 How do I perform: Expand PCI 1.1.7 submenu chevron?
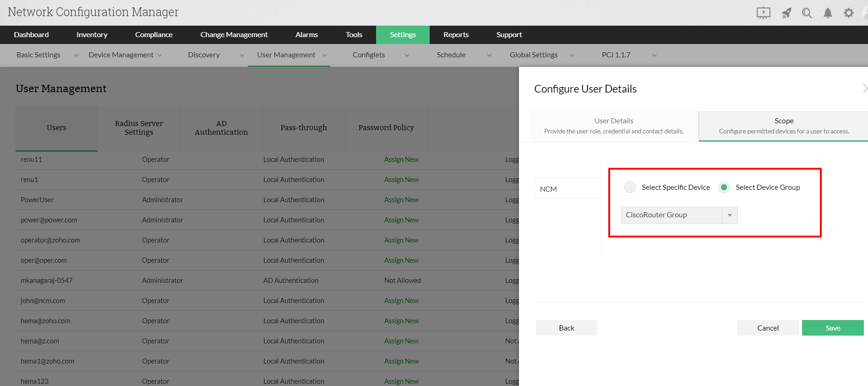pyautogui.click(x=654, y=55)
